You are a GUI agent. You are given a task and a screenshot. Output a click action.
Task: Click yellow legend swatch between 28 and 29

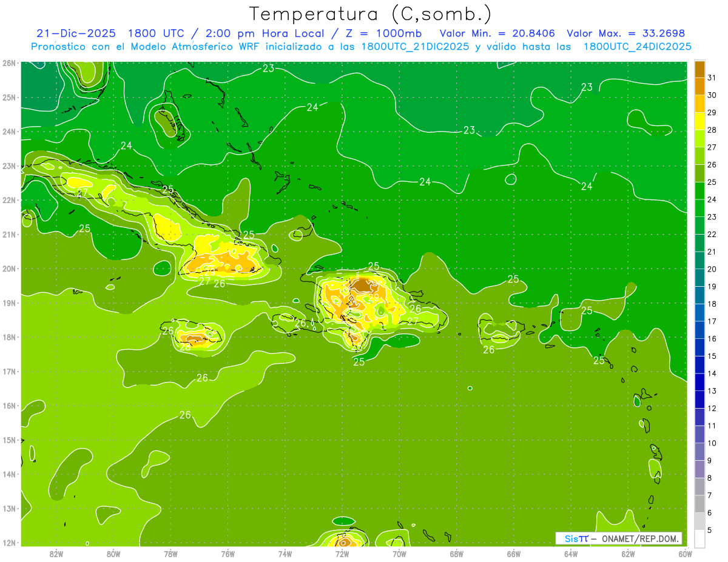coord(699,121)
